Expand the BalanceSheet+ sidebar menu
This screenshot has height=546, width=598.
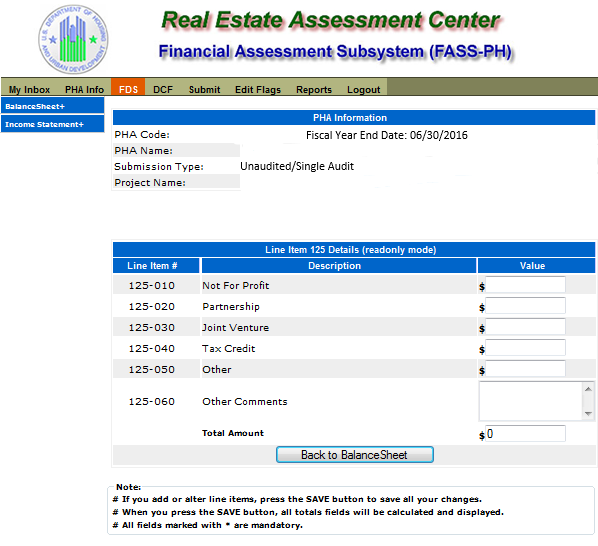pyautogui.click(x=53, y=106)
